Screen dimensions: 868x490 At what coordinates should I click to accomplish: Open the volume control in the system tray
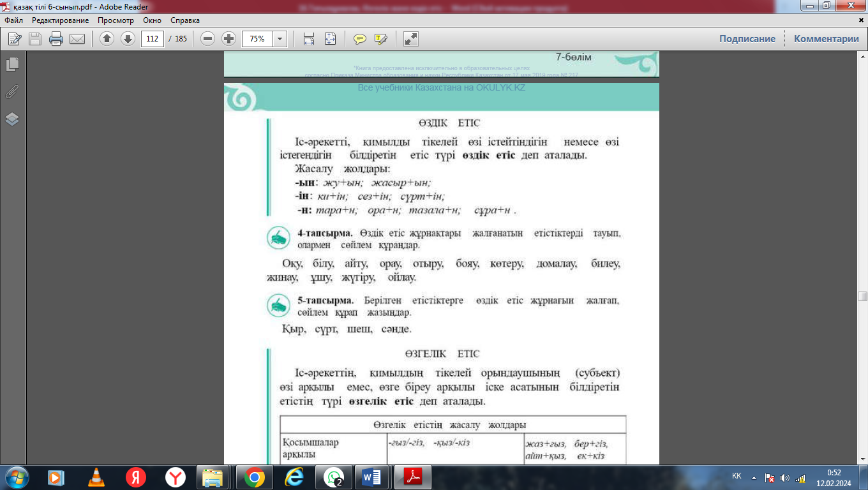tap(784, 477)
